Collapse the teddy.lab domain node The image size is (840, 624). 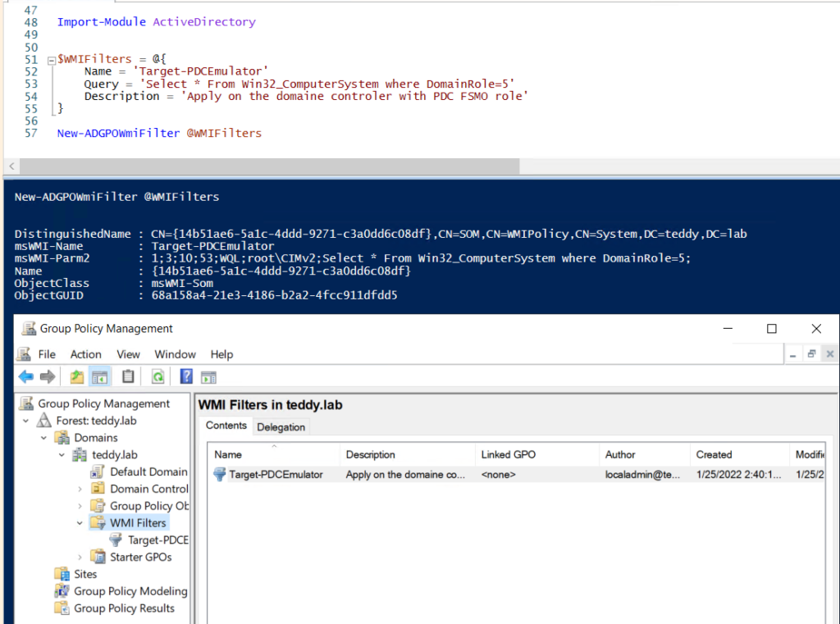pyautogui.click(x=62, y=455)
